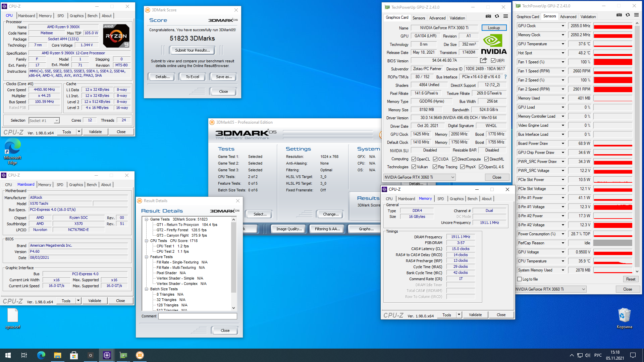Open Task View on taskbar
This screenshot has height=362, width=644.
24,355
